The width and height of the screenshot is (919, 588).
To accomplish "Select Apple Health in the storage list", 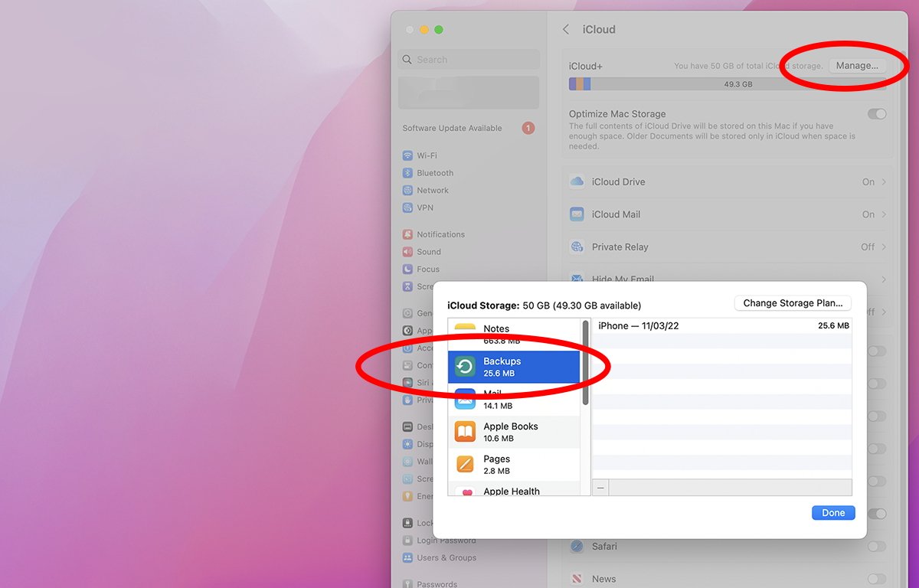I will 514,490.
